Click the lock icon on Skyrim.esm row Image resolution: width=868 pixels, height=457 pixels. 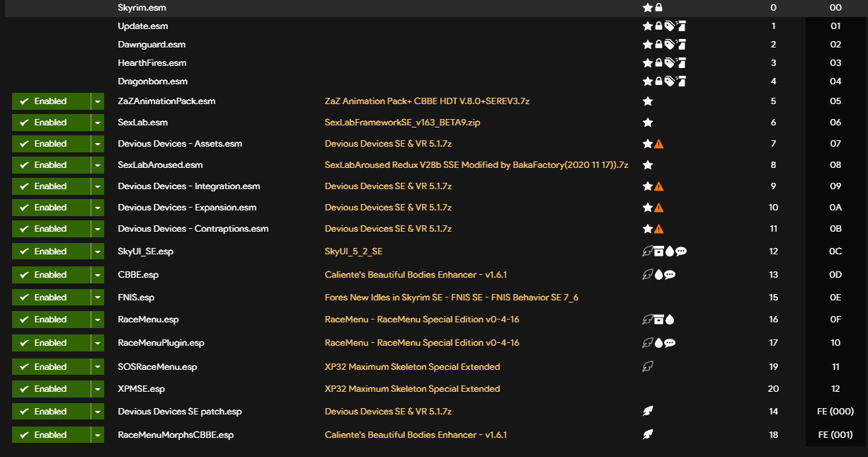658,8
